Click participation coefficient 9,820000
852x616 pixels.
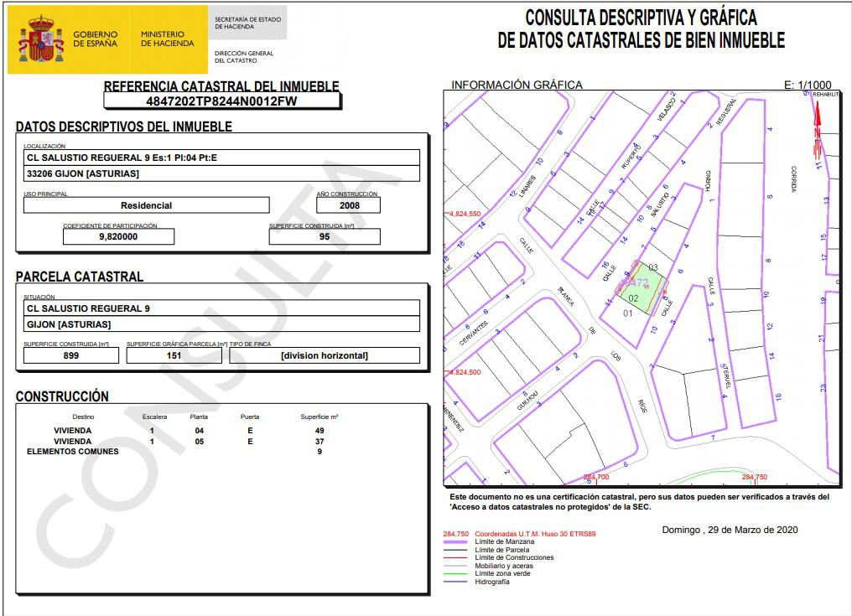pos(118,237)
